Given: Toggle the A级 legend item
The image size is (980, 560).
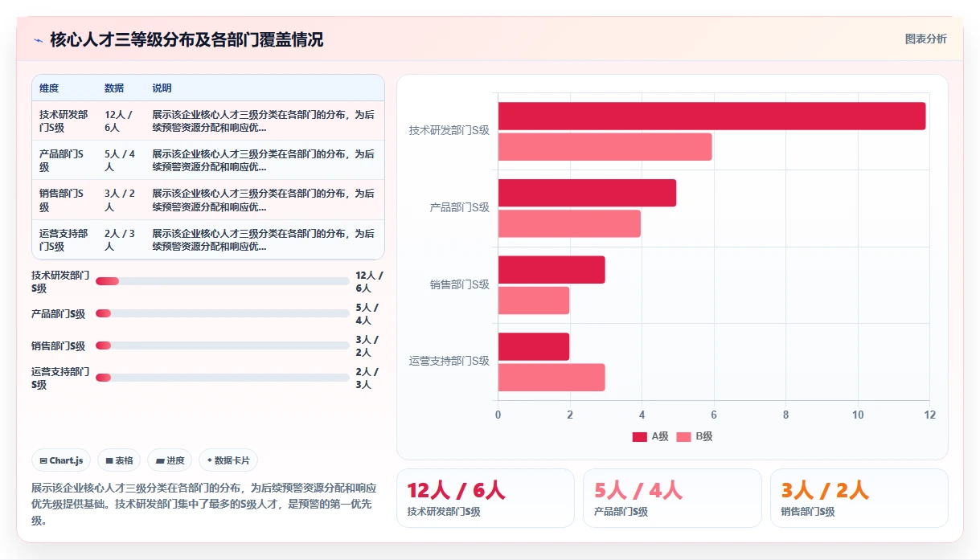Looking at the screenshot, I should click(650, 436).
